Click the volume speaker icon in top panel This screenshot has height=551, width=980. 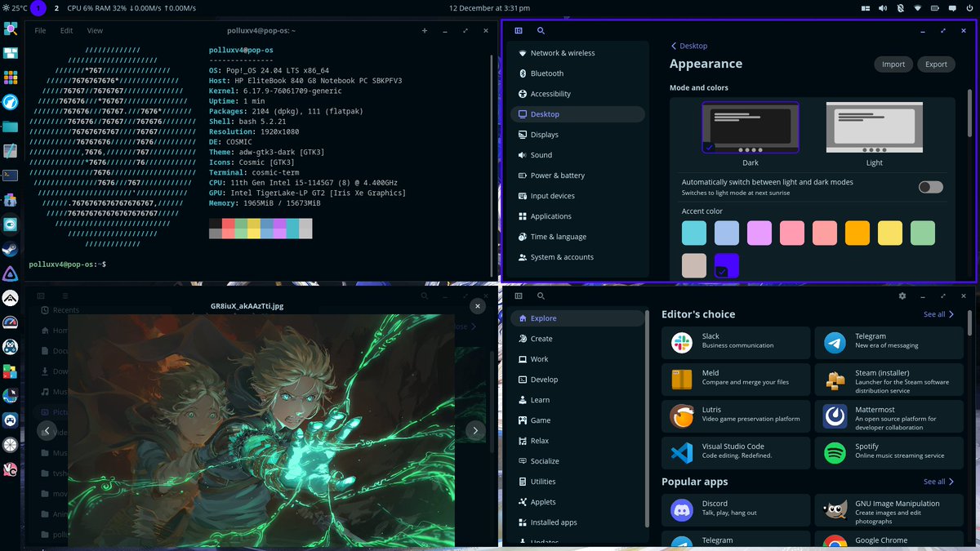point(883,8)
